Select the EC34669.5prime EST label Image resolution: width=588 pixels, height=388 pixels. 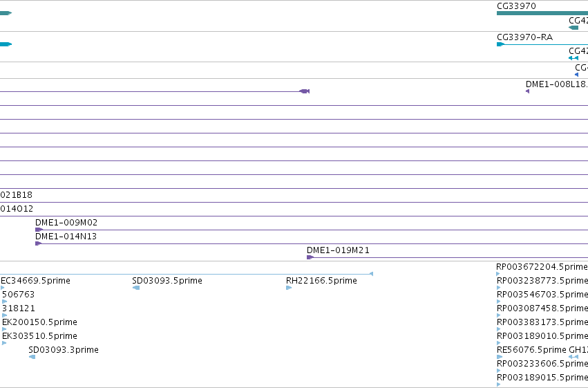35,281
